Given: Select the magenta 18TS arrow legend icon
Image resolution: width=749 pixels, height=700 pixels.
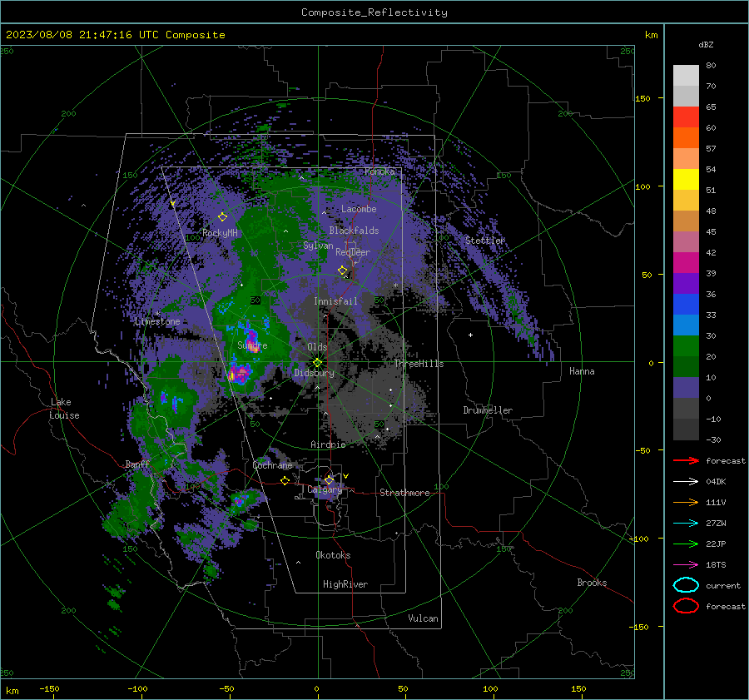Looking at the screenshot, I should pyautogui.click(x=686, y=565).
